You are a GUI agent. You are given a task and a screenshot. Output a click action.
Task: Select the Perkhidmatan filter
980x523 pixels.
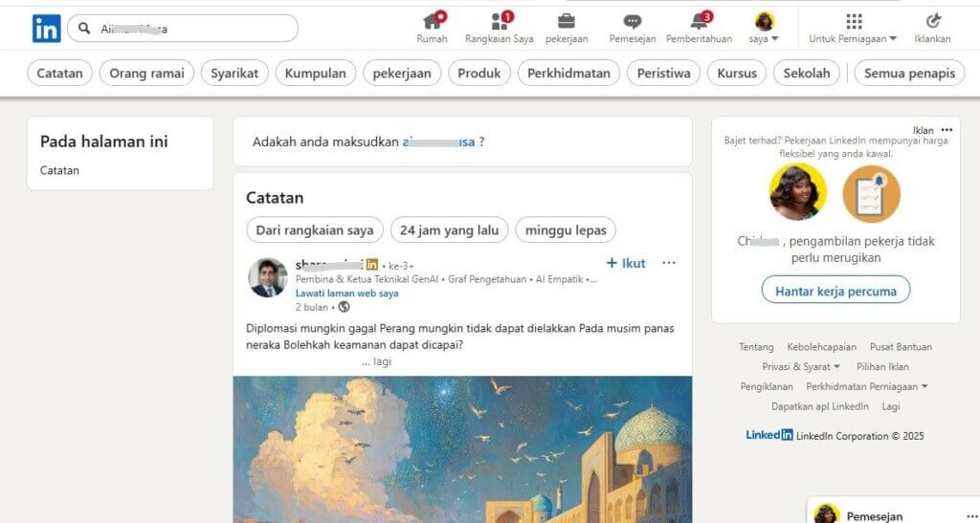tap(568, 73)
